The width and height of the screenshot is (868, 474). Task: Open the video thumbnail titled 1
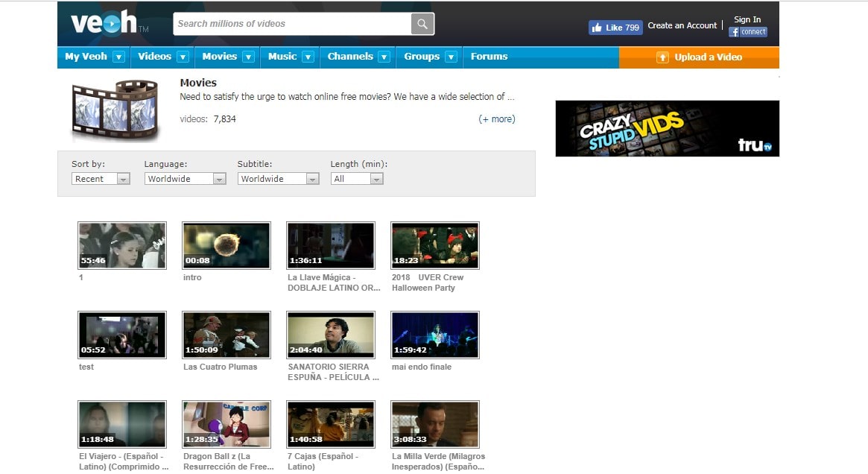point(122,245)
